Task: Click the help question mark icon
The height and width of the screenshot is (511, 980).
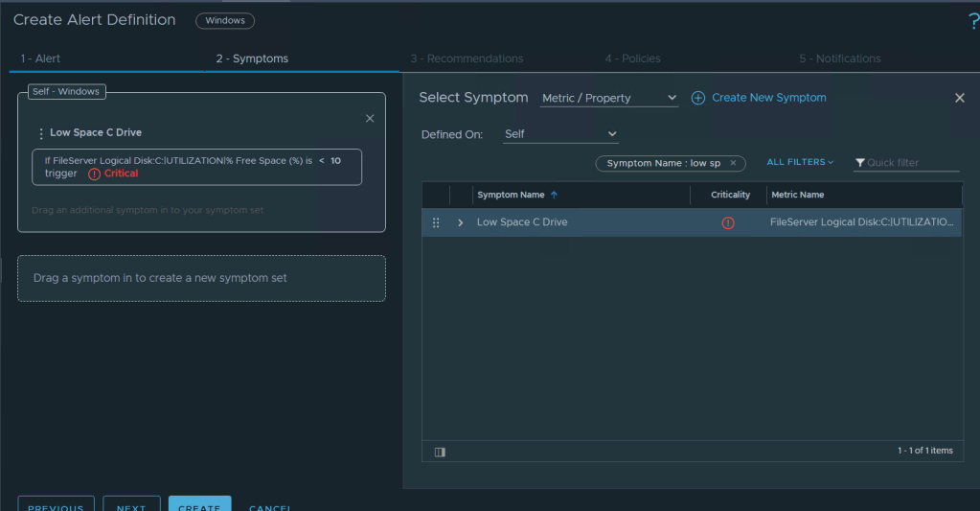Action: click(973, 22)
